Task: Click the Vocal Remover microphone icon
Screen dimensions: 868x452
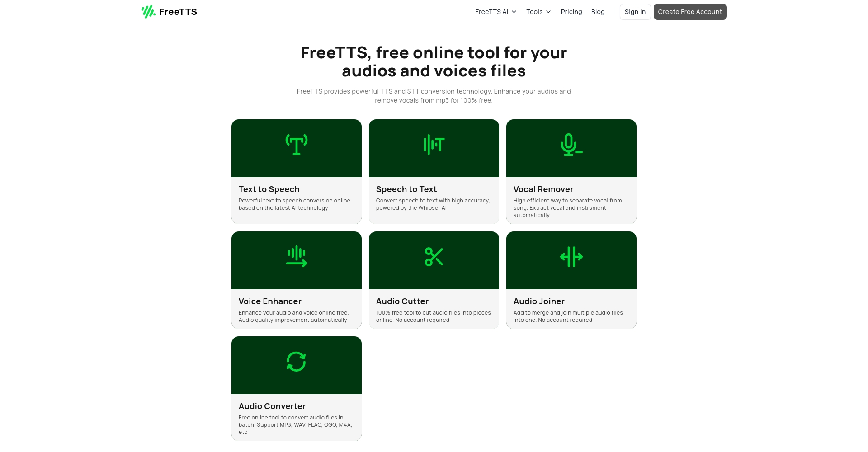Action: click(571, 145)
